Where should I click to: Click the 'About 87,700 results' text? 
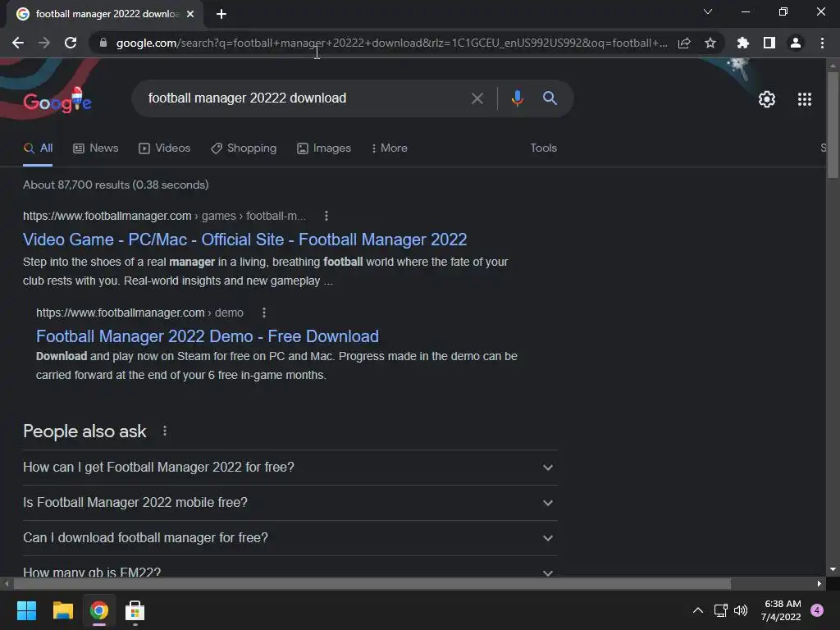[116, 185]
